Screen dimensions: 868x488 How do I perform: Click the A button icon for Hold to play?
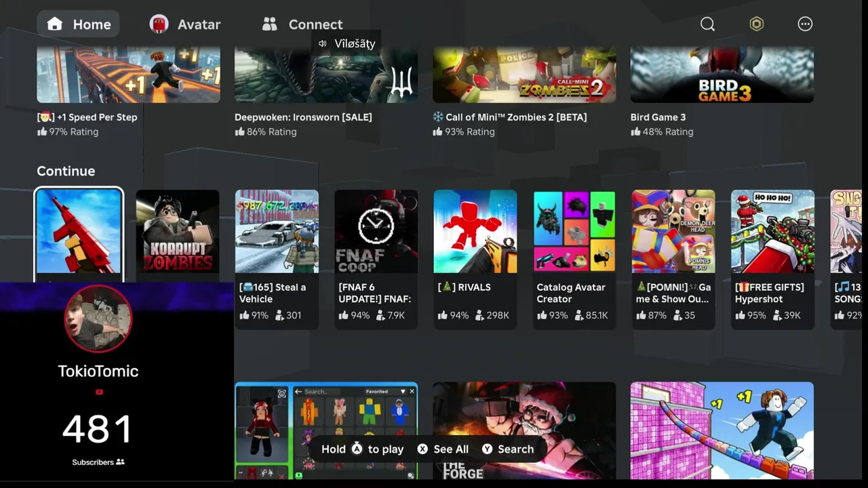pyautogui.click(x=357, y=449)
